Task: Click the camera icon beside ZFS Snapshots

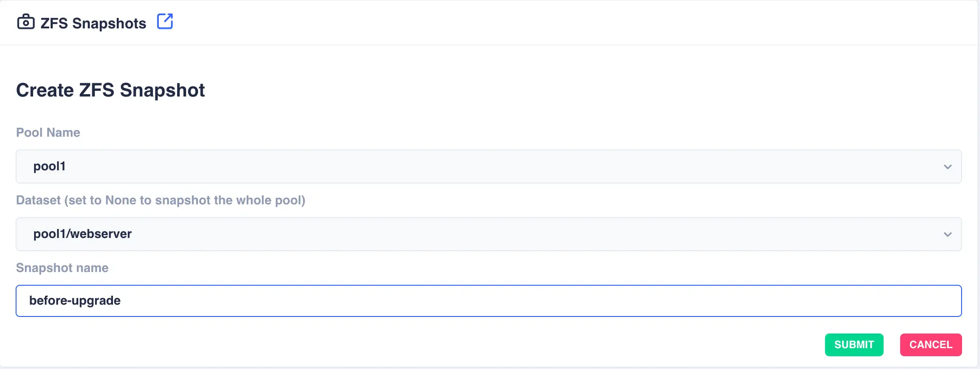Action: [x=25, y=22]
